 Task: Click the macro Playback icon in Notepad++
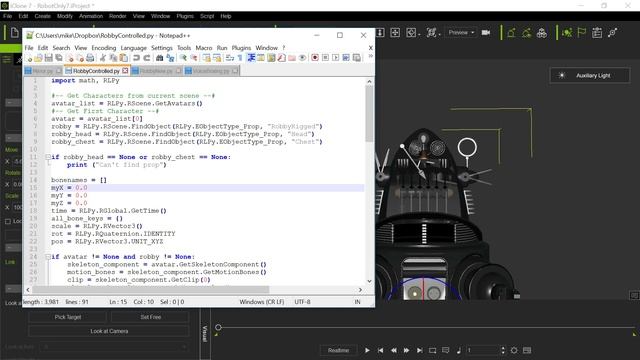pos(336,58)
